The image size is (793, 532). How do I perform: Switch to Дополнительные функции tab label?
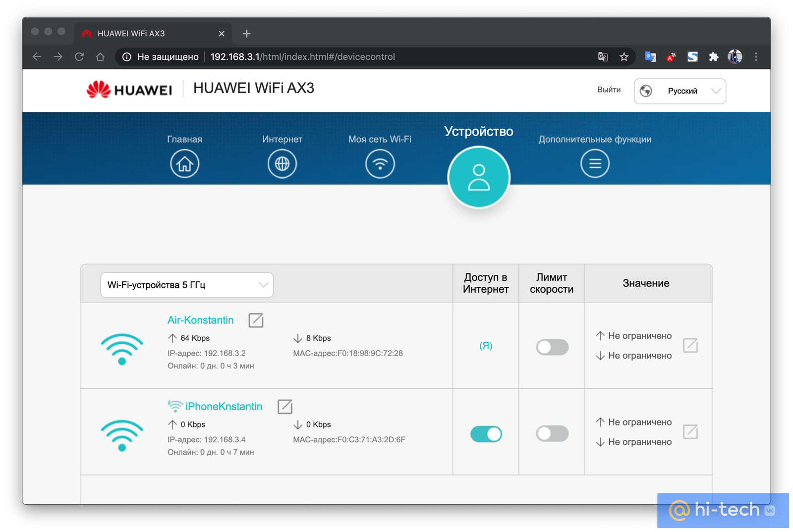point(595,139)
